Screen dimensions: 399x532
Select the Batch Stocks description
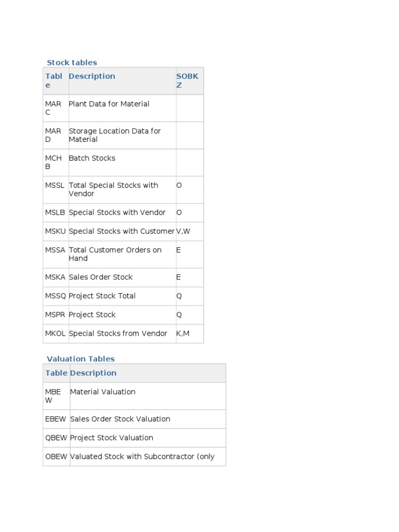point(92,158)
